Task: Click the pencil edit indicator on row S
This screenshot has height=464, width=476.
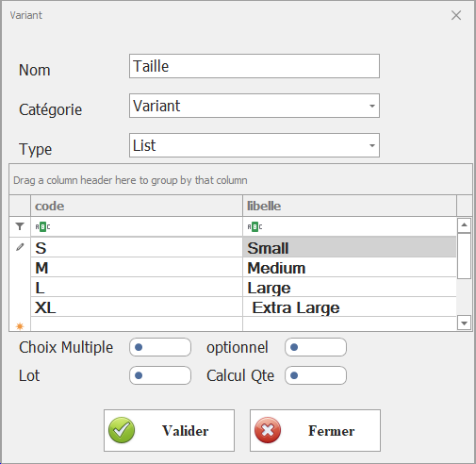Action: pyautogui.click(x=20, y=247)
